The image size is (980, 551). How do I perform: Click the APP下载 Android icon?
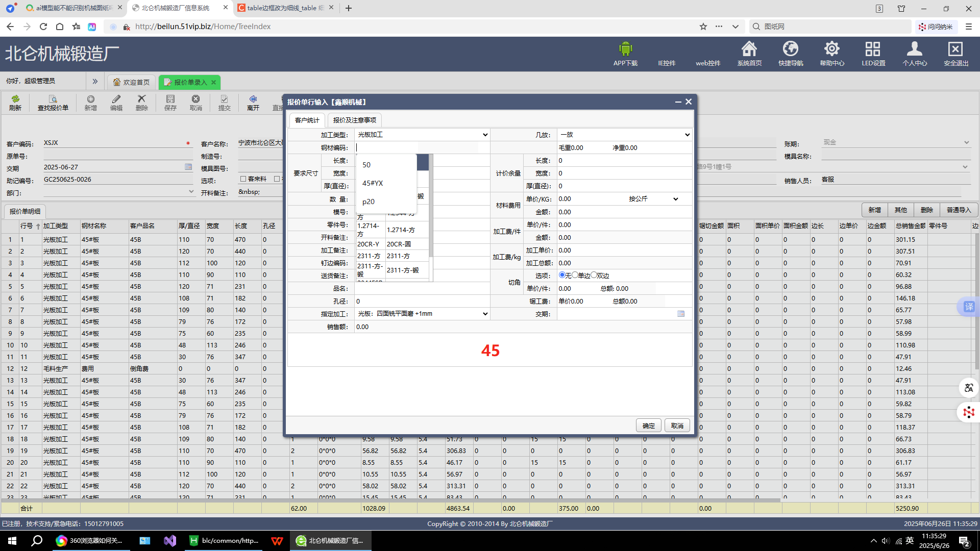[x=625, y=49]
